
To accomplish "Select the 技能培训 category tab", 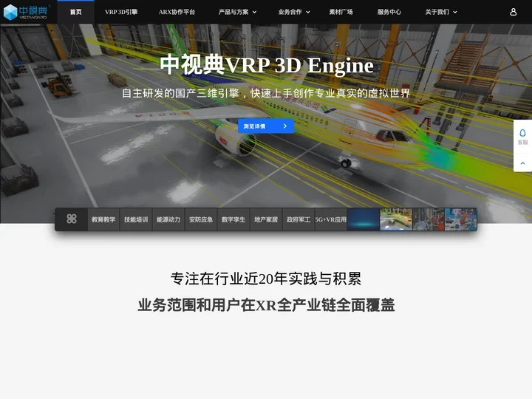I will (136, 219).
